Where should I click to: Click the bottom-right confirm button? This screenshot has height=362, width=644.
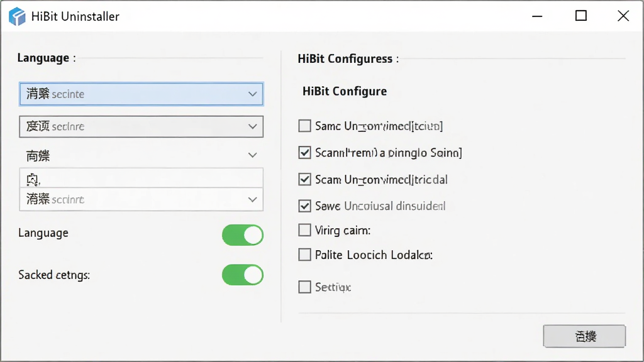click(584, 337)
